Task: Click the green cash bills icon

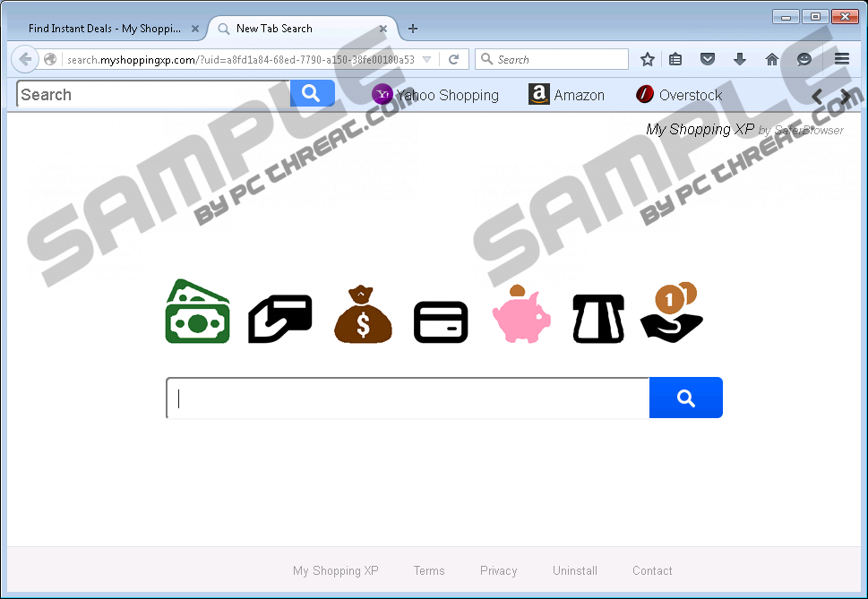Action: tap(198, 312)
